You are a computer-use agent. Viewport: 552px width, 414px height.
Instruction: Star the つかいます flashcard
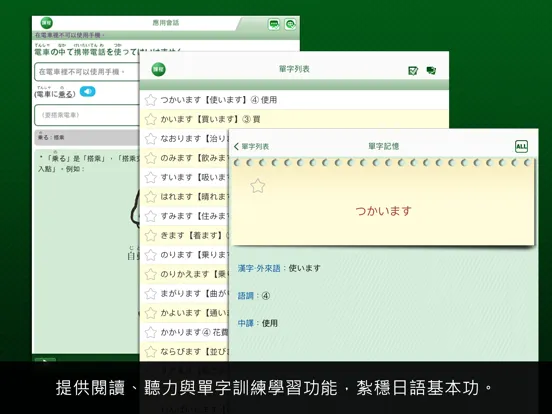pyautogui.click(x=258, y=186)
